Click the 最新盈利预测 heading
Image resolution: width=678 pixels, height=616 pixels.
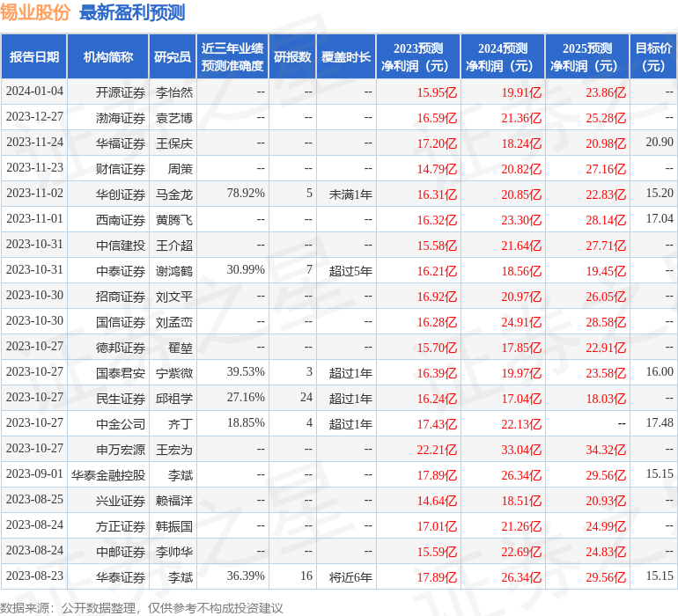click(132, 12)
